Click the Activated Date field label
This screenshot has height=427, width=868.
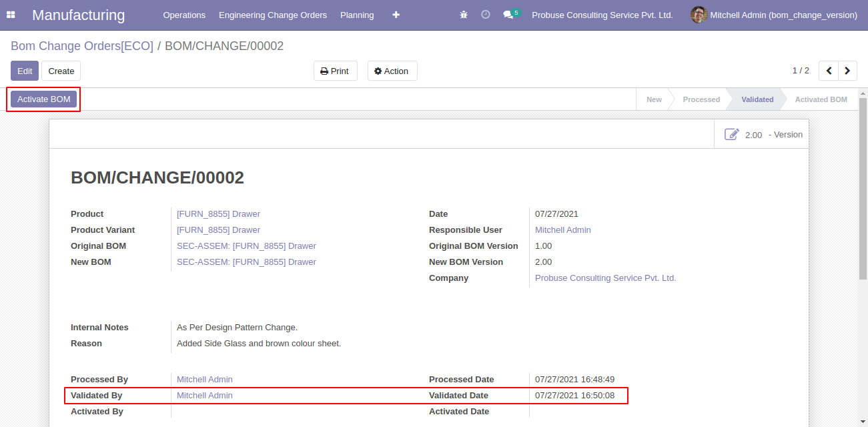click(459, 412)
